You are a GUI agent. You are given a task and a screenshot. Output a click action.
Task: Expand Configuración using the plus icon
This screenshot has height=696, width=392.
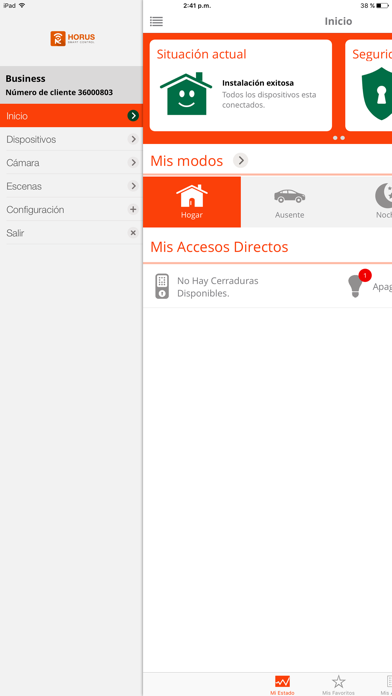[133, 209]
